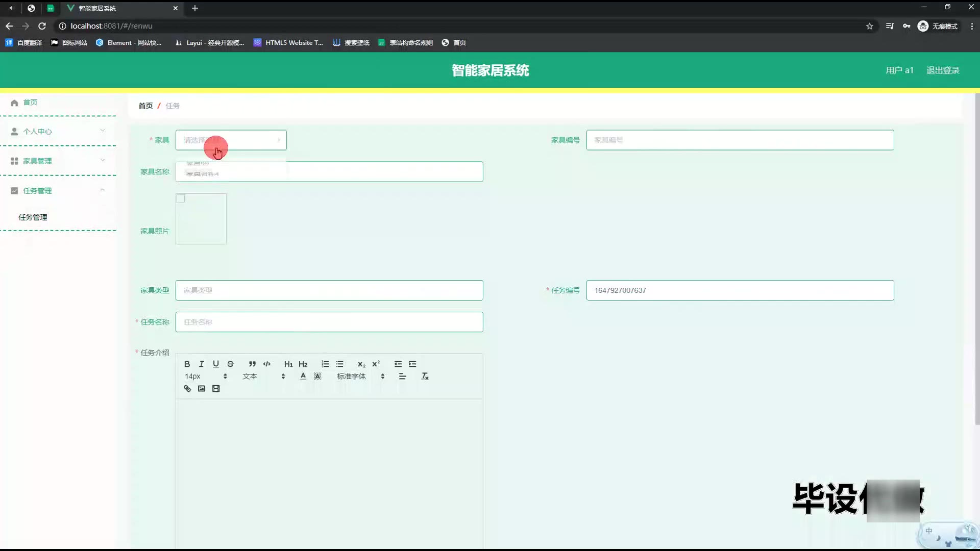
Task: Go to 首页 in sidebar
Action: pos(30,103)
